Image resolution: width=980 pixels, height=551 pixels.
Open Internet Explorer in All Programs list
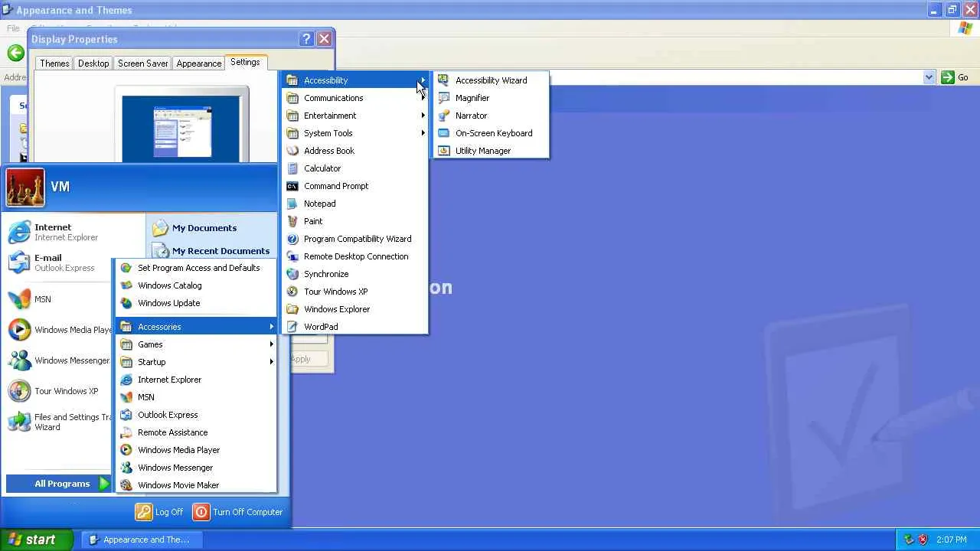[x=196, y=380]
